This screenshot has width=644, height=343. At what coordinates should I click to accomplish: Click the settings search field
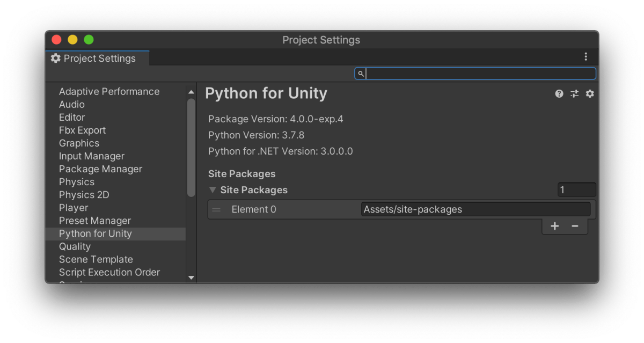point(480,74)
